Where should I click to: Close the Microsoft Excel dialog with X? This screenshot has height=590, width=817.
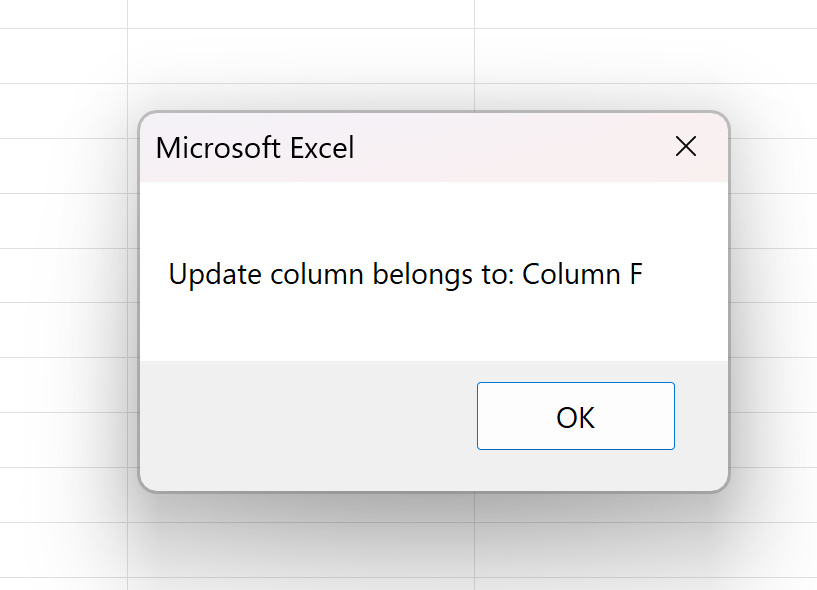(685, 147)
